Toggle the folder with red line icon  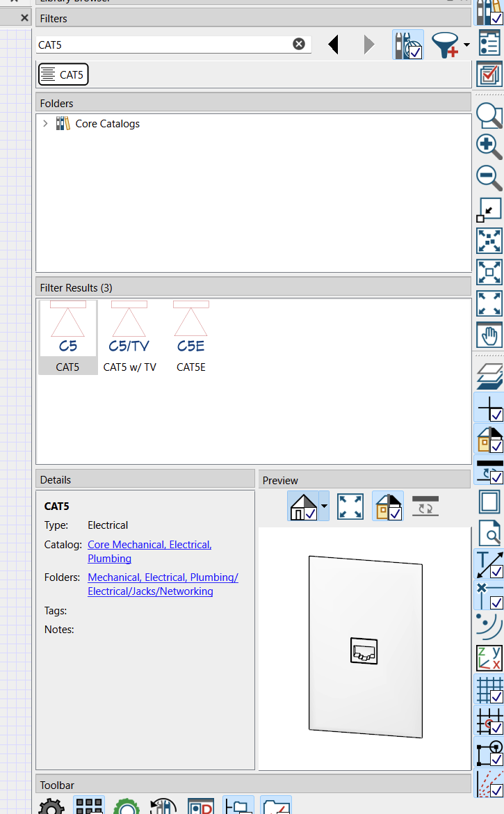pyautogui.click(x=276, y=806)
